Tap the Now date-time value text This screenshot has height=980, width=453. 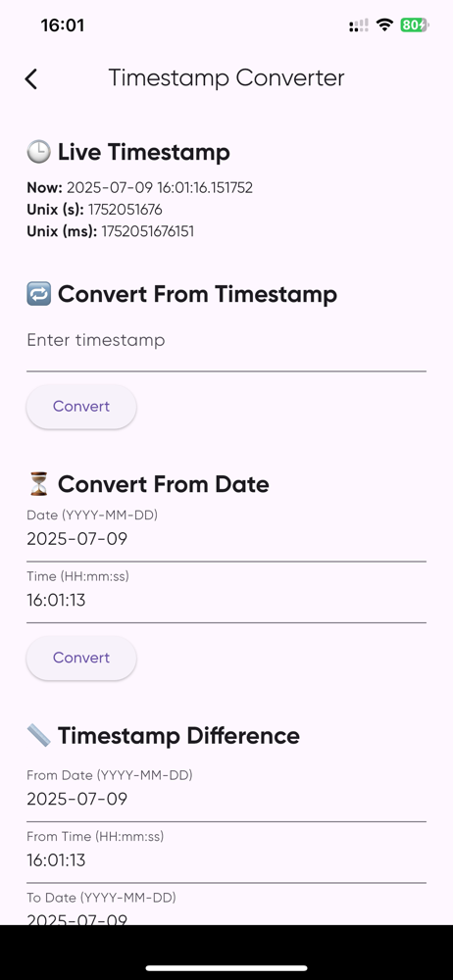(160, 187)
